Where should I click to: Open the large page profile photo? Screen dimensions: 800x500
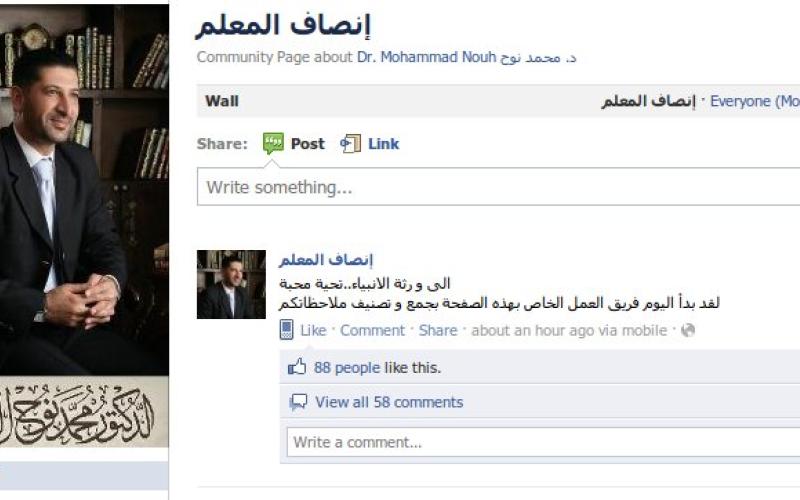[x=84, y=225]
